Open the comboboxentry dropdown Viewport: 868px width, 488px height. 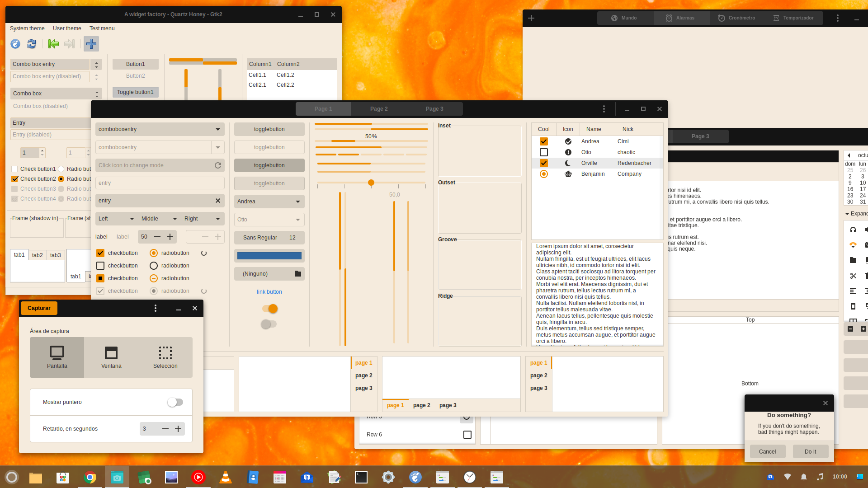click(x=160, y=129)
